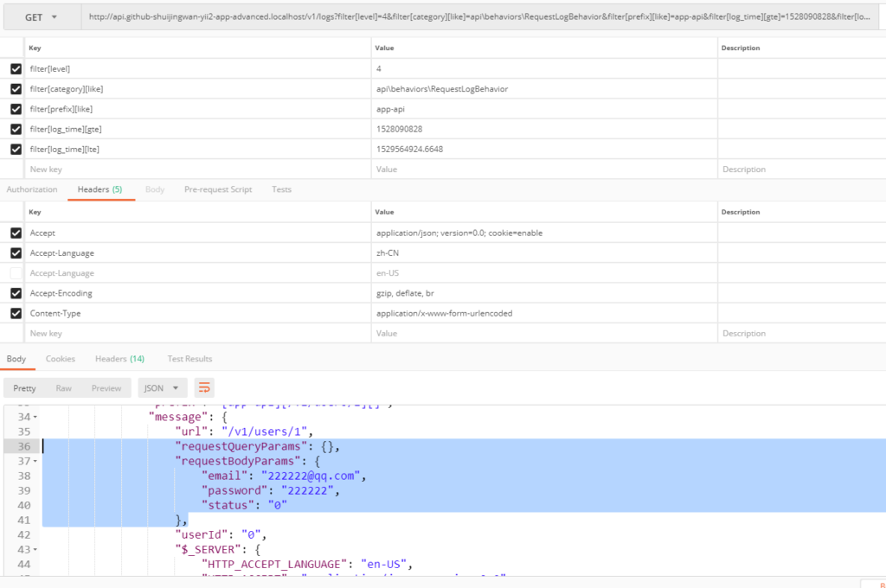Click the params Value placeholder field
The width and height of the screenshot is (886, 588).
pos(544,169)
